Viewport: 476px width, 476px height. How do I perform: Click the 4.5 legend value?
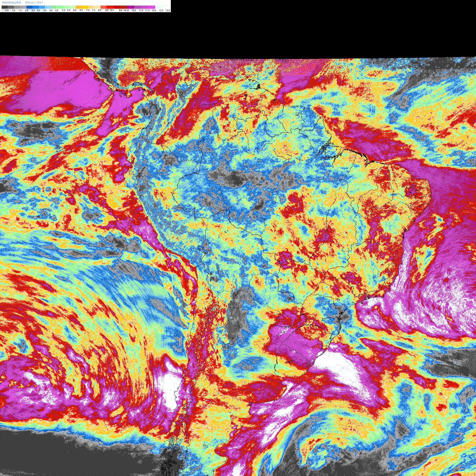click(57, 10)
